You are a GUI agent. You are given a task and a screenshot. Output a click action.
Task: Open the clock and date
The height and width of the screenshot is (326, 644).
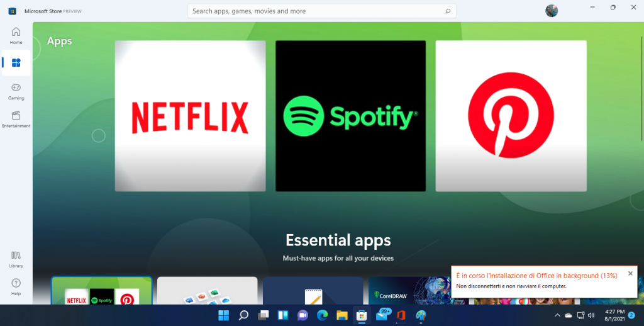point(614,315)
